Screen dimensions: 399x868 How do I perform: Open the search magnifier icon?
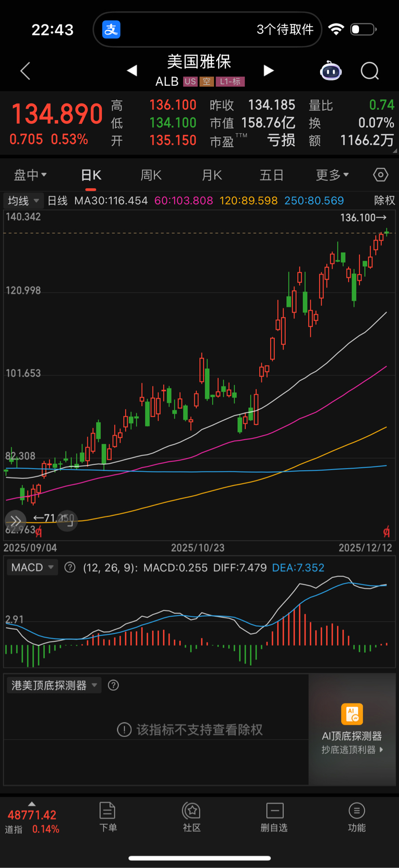(x=370, y=71)
